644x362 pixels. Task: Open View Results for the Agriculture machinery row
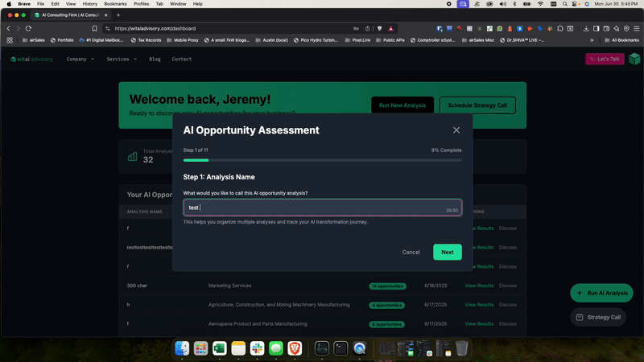(479, 305)
